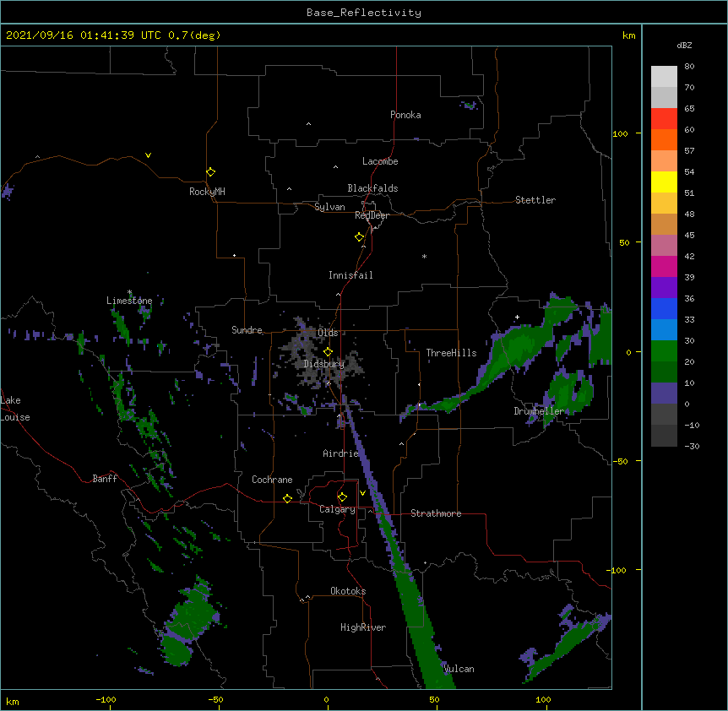Image resolution: width=728 pixels, height=711 pixels.
Task: Pick the green 30 dBZ legend swatch
Action: [664, 351]
